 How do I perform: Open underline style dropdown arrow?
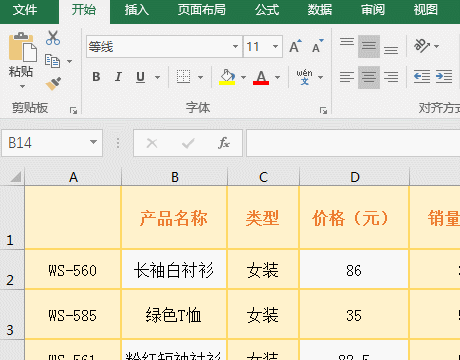(x=157, y=77)
